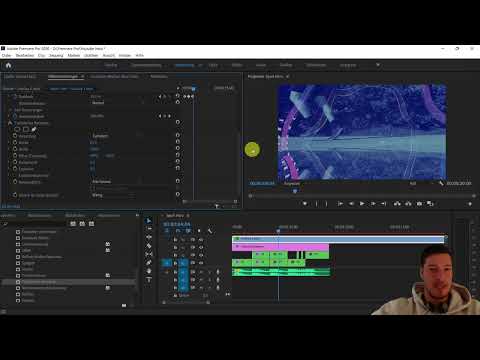Mark Out point in Program monitor
The image size is (480, 360).
326,203
